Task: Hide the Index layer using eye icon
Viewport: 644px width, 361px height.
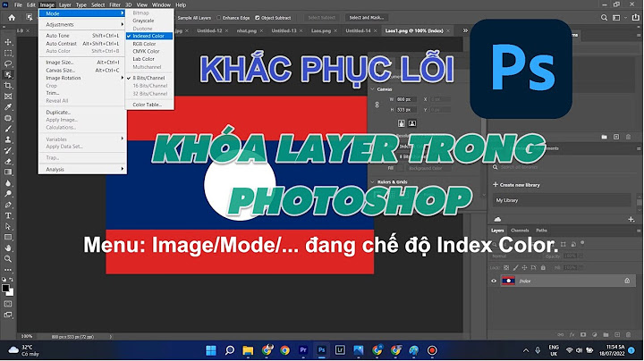Action: point(494,281)
